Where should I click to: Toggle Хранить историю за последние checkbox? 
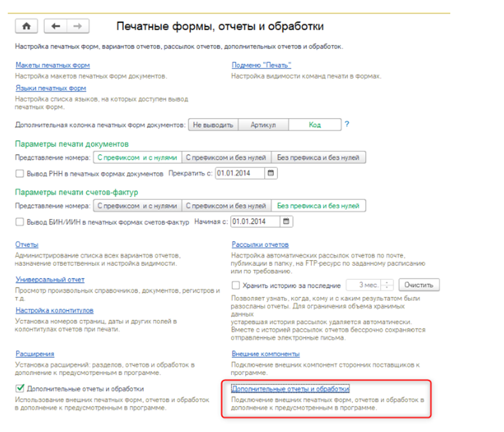tap(236, 284)
